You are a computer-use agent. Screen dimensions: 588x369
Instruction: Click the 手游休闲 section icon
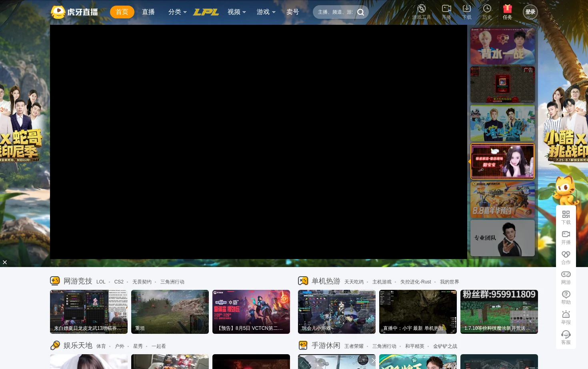pyautogui.click(x=303, y=345)
